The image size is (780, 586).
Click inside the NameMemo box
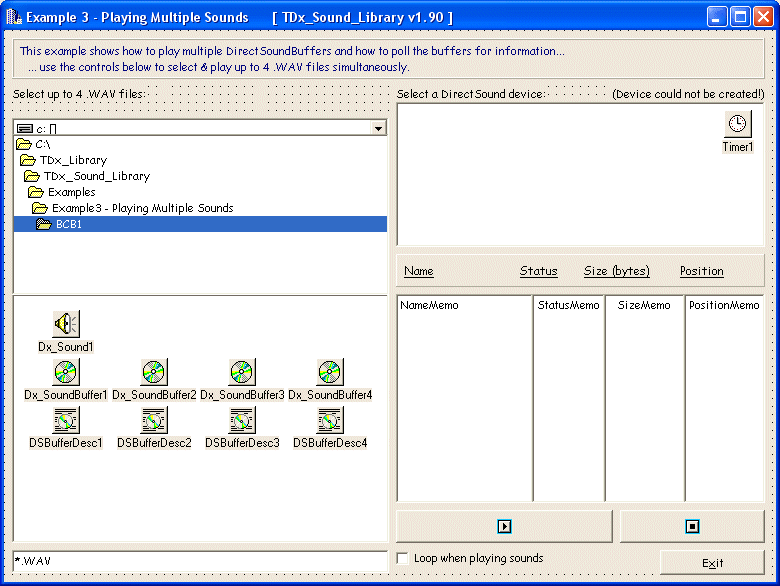coord(465,398)
